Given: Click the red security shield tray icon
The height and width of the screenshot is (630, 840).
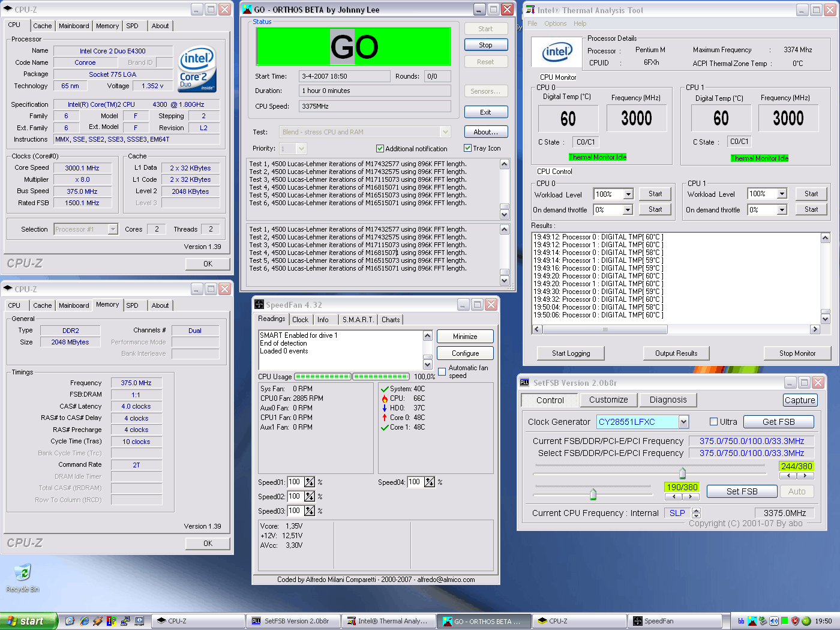Looking at the screenshot, I should tap(796, 621).
